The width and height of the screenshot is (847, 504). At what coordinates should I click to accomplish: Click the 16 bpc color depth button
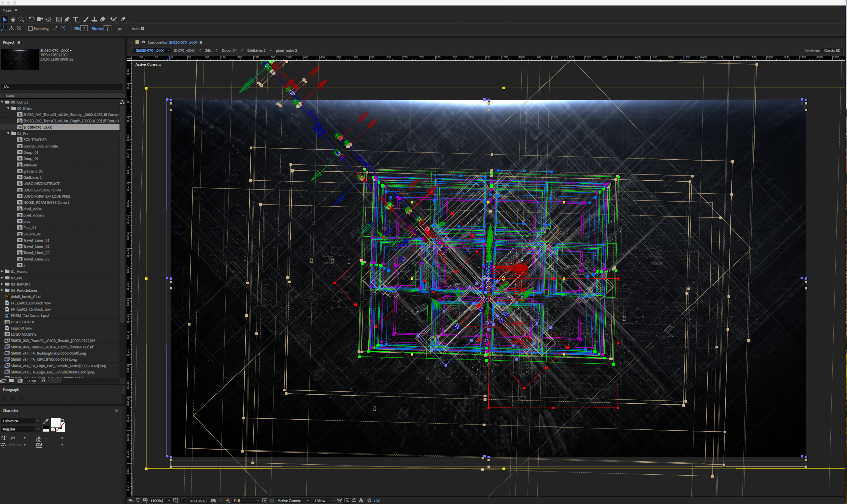(32, 381)
